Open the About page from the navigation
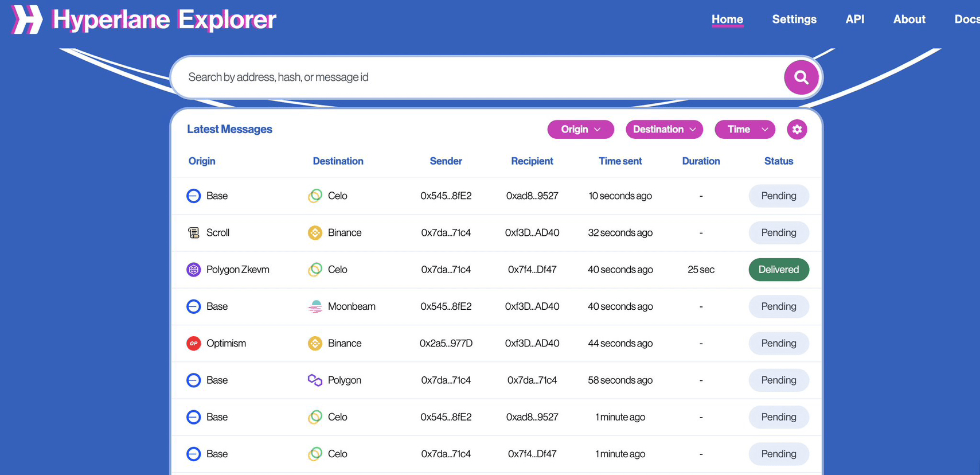 point(909,20)
